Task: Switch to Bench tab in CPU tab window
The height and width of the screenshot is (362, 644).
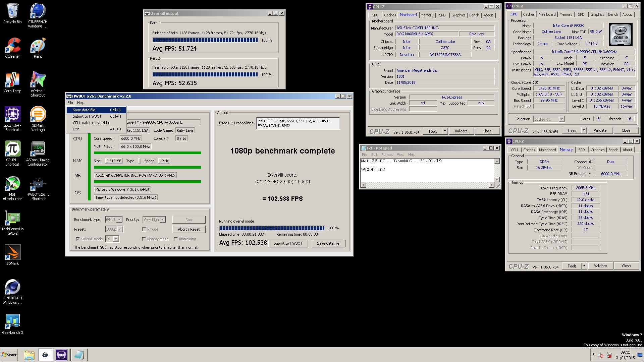Action: [x=613, y=14]
